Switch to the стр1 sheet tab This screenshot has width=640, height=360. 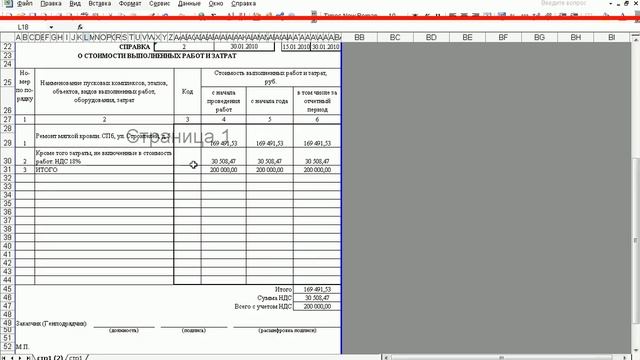[x=76, y=357]
